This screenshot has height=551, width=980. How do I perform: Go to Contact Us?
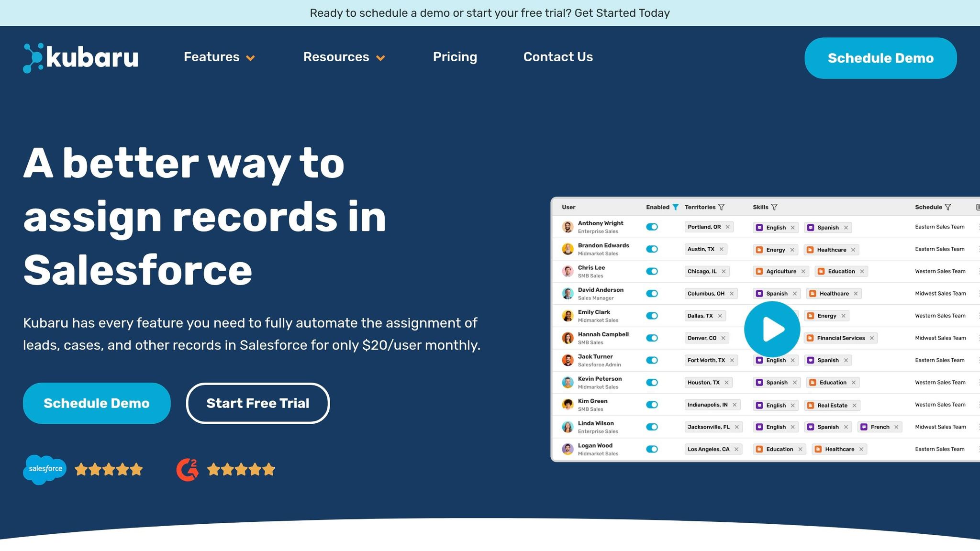pyautogui.click(x=558, y=57)
